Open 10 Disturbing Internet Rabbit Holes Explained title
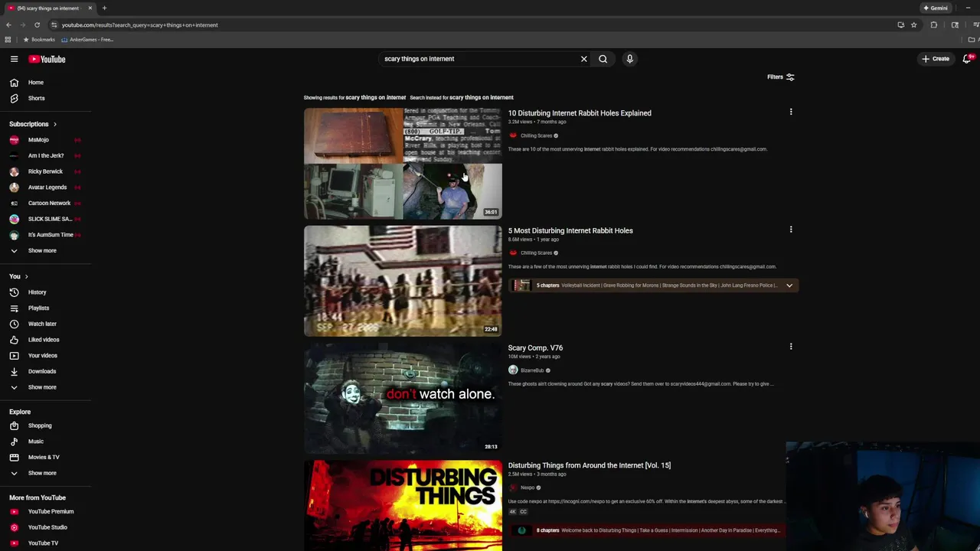The image size is (980, 551). pyautogui.click(x=580, y=113)
